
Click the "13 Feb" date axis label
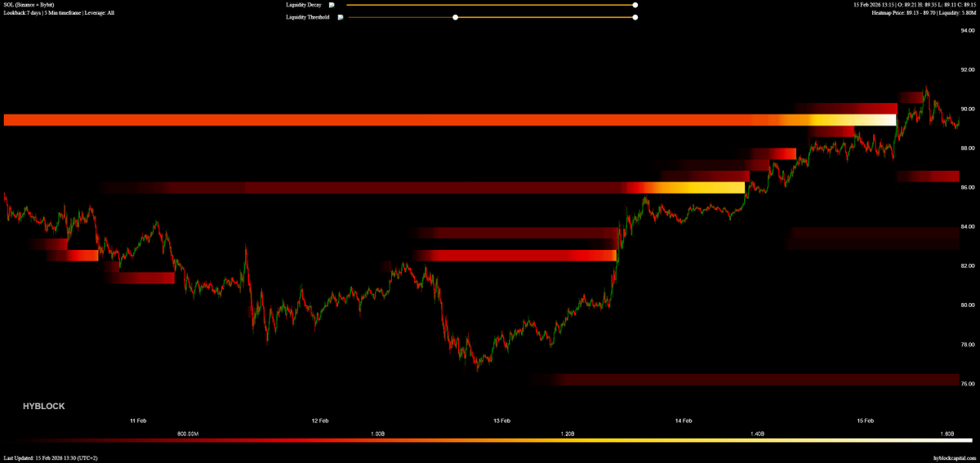pos(501,421)
